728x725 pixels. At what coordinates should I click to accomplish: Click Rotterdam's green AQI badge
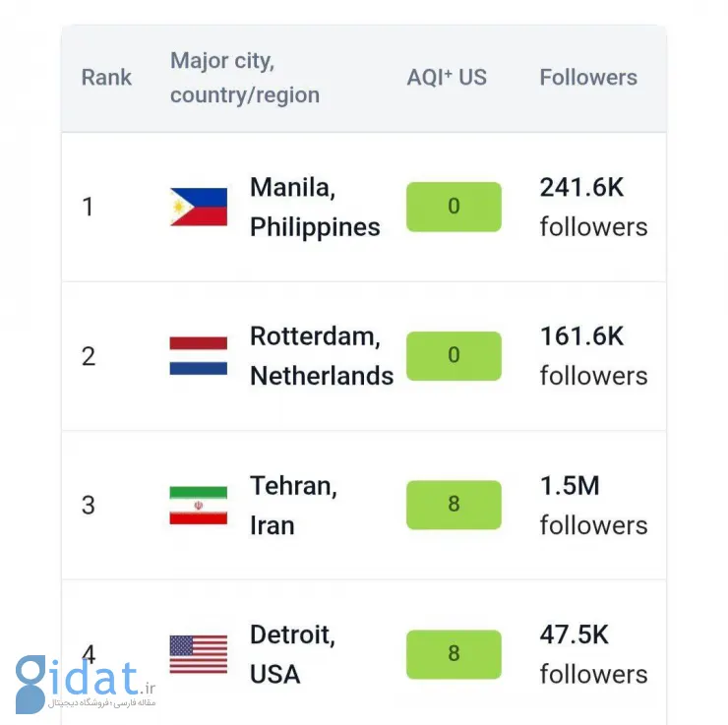[x=454, y=356]
